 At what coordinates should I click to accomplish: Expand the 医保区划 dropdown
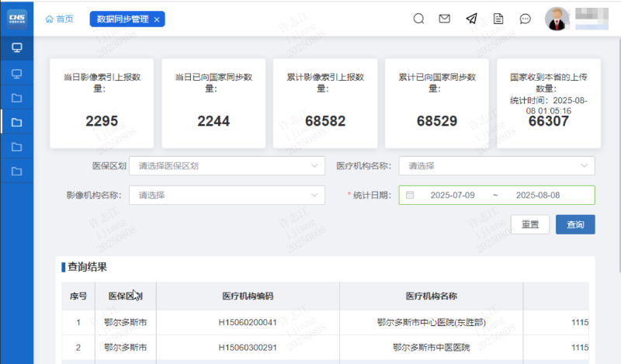click(227, 166)
